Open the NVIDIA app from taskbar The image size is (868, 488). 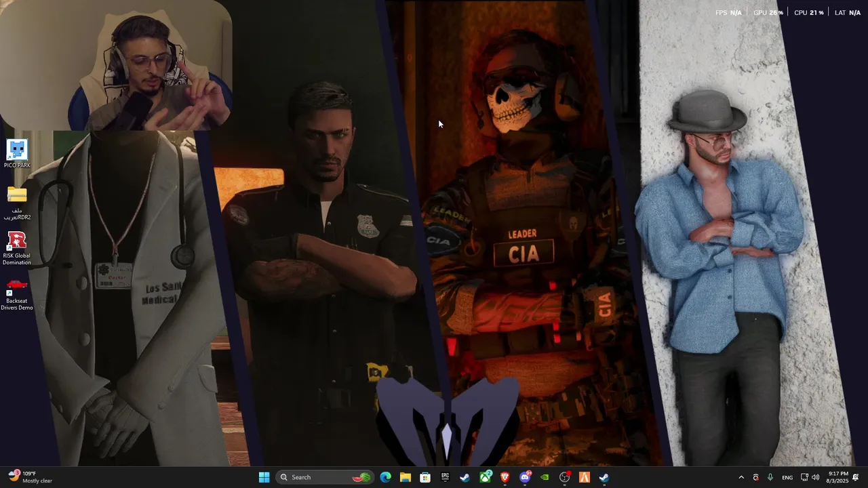click(x=545, y=477)
